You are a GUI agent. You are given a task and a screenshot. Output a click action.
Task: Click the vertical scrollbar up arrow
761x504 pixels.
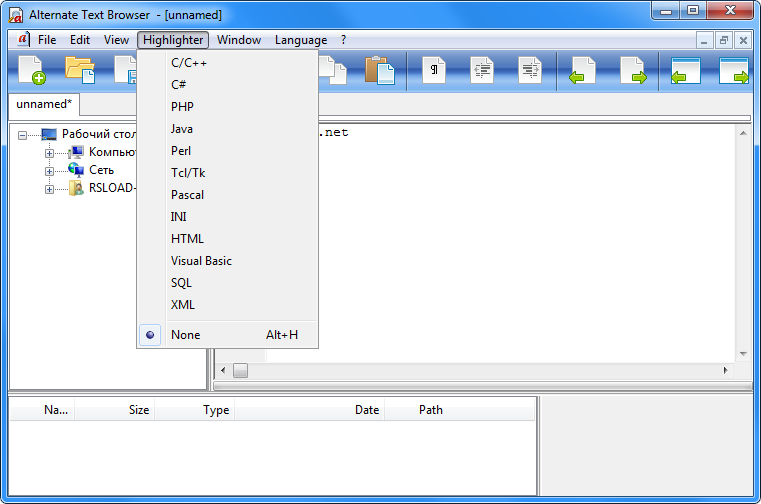pos(743,133)
